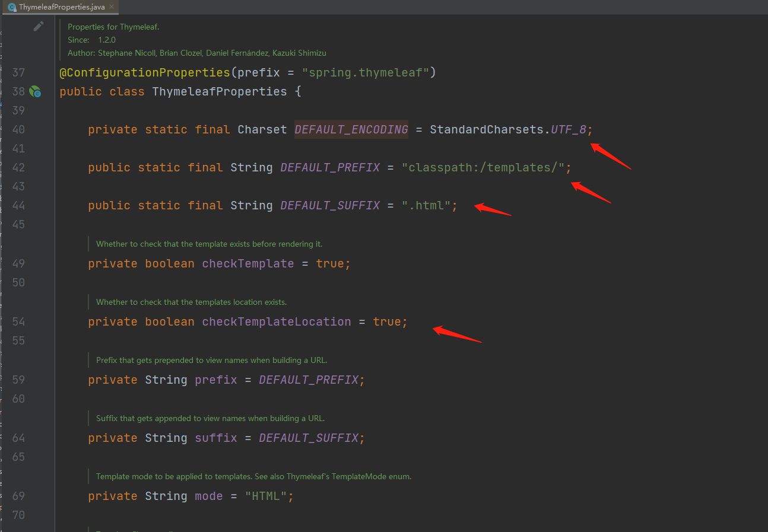Viewport: 768px width, 532px height.
Task: Click the comment about suffix appended to view names
Action: 210,418
